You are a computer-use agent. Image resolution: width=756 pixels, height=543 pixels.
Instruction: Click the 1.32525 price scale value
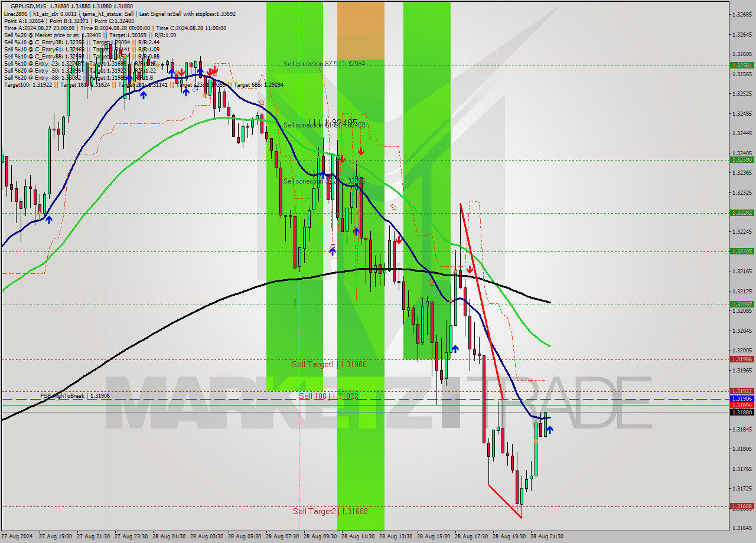742,93
